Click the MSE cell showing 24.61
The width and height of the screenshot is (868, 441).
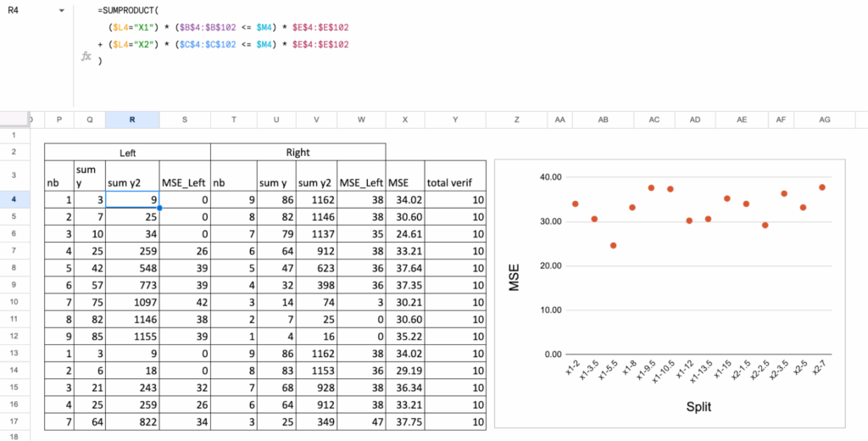(404, 232)
